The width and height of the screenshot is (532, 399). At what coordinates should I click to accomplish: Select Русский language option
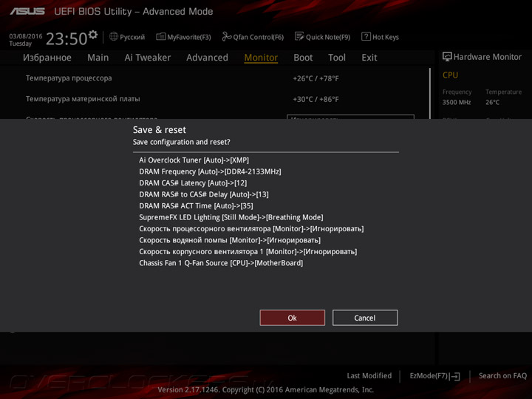point(132,37)
